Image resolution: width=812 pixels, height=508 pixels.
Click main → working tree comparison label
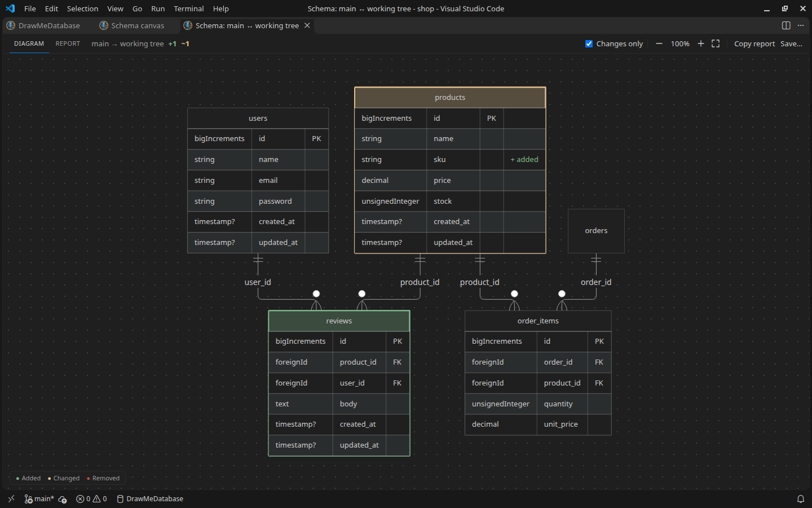tap(127, 43)
